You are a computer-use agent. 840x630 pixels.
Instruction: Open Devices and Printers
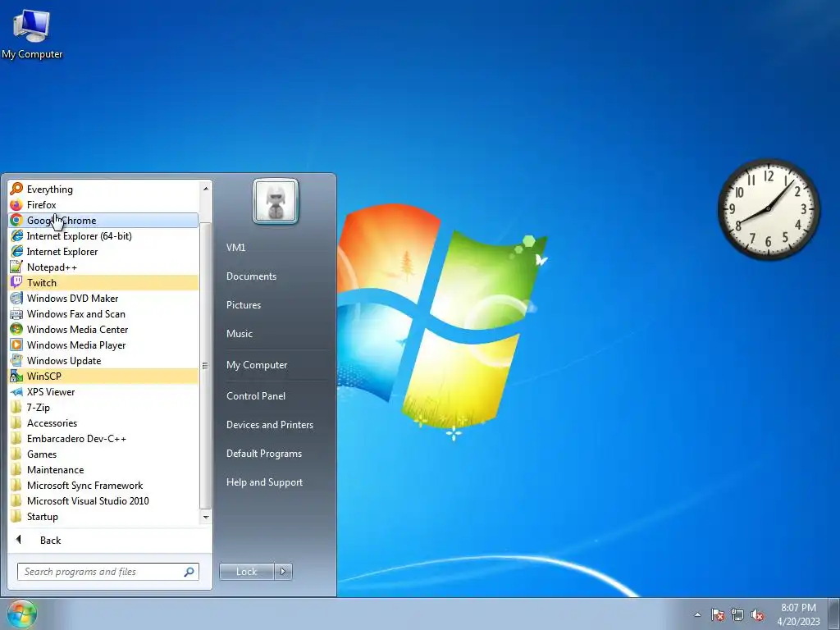tap(269, 425)
